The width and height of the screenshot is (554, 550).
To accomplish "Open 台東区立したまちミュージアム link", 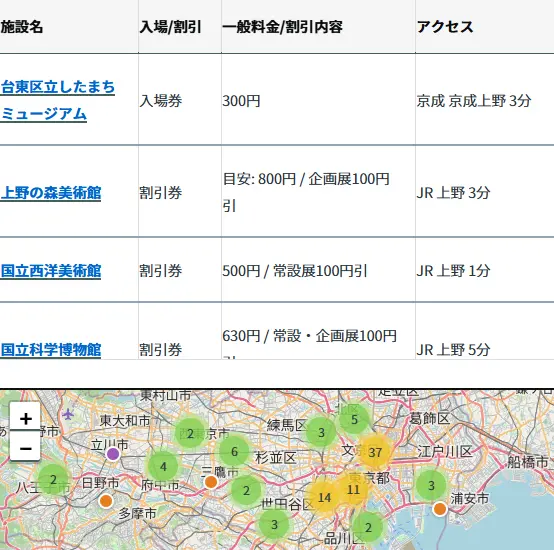I will [58, 100].
